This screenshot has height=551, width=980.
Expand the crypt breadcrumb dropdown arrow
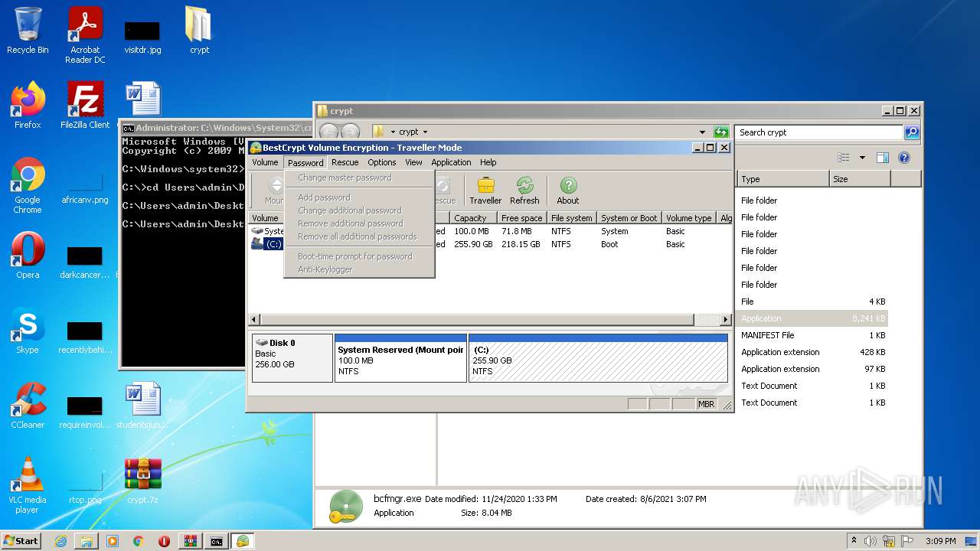click(x=426, y=132)
